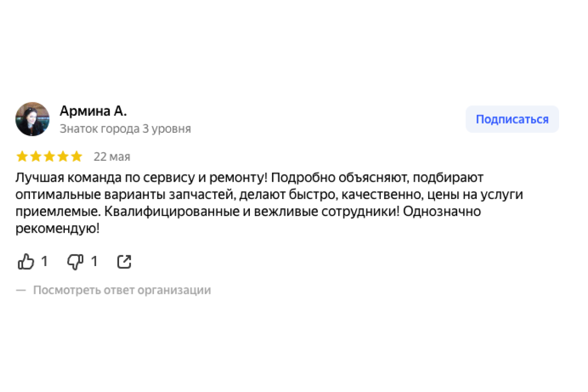Click the 22 мая review date
Screen dimensions: 588x392
point(112,157)
